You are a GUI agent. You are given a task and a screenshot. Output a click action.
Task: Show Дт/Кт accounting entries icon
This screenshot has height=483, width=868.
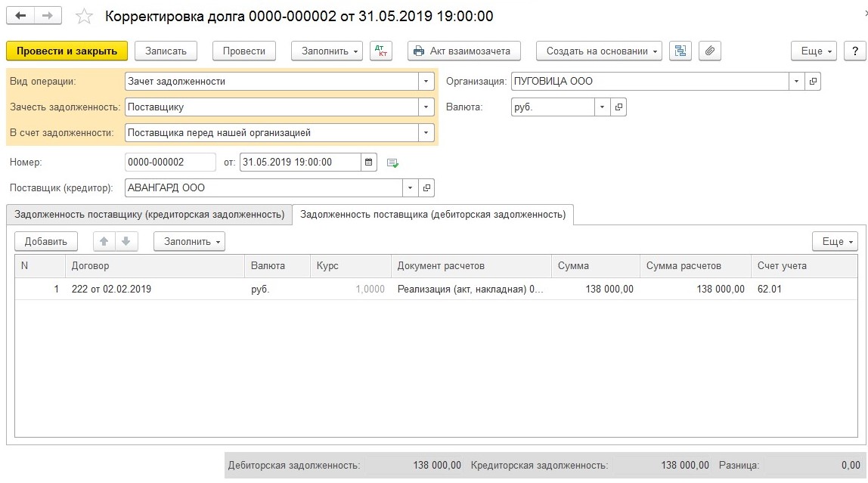pyautogui.click(x=381, y=51)
